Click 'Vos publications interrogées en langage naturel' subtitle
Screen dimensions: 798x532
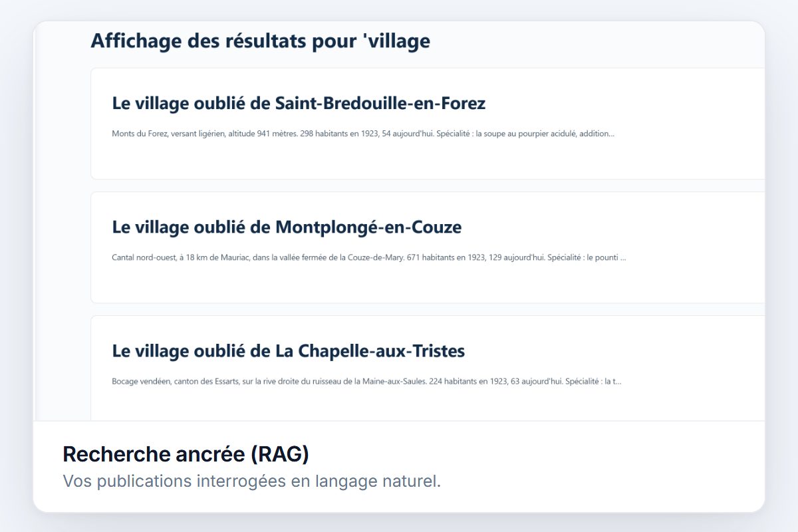(x=251, y=481)
